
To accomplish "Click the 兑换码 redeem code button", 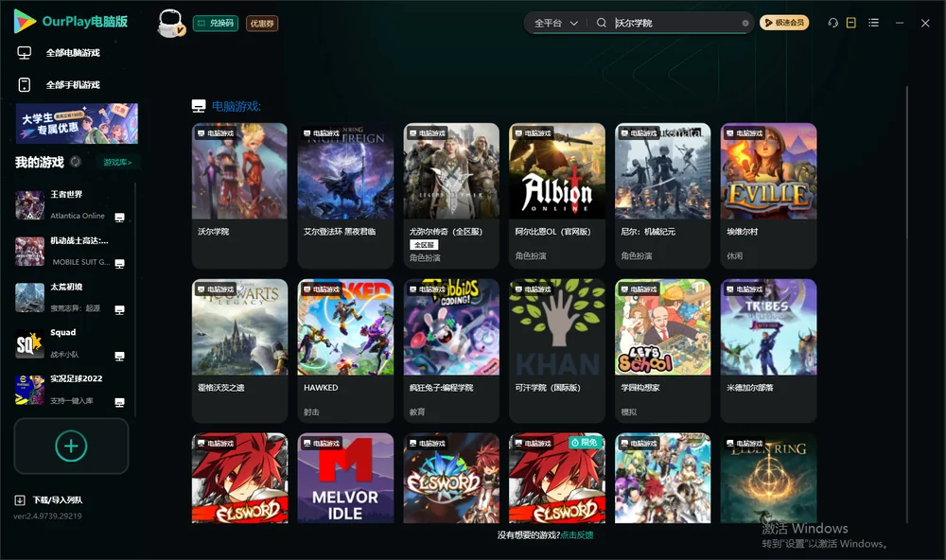I will point(216,24).
